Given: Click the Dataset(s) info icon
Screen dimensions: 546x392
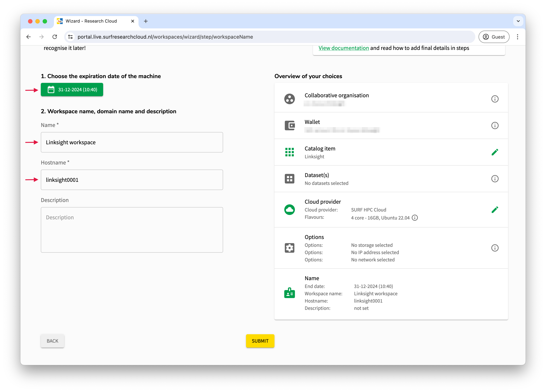Looking at the screenshot, I should point(495,179).
